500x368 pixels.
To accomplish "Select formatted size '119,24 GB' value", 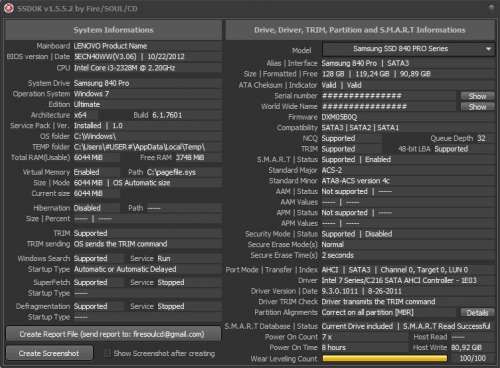I will click(x=372, y=74).
